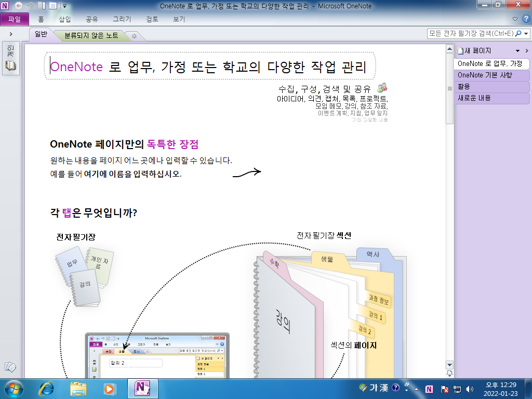
Task: Click the add page space icon below scrollbar
Action: [449, 374]
